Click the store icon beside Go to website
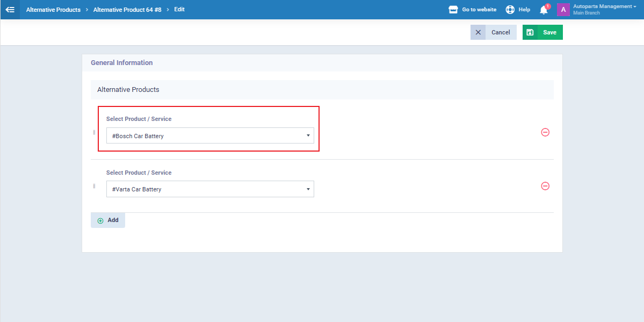 [453, 10]
